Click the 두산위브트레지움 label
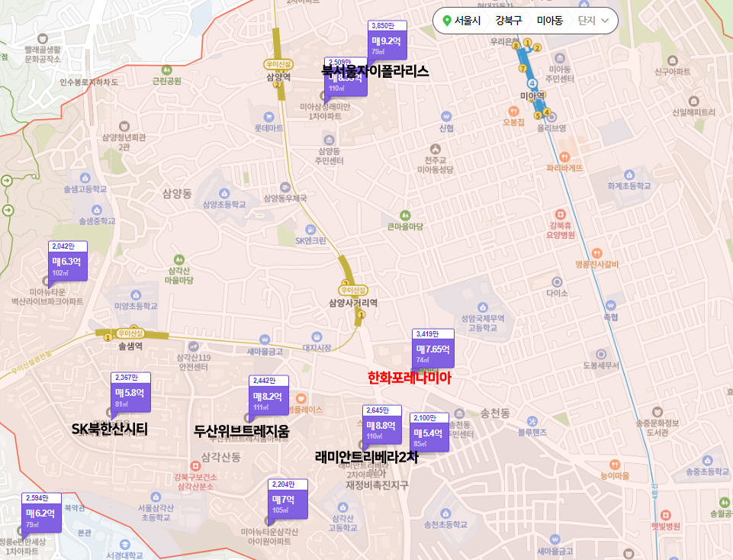Viewport: 733px width, 560px height. pyautogui.click(x=242, y=431)
